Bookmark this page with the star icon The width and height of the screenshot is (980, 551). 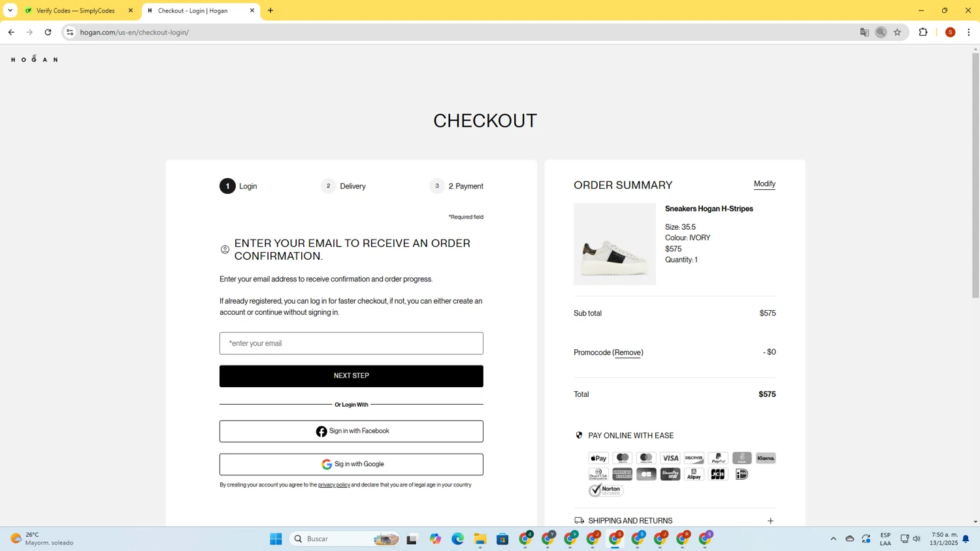[x=898, y=32]
